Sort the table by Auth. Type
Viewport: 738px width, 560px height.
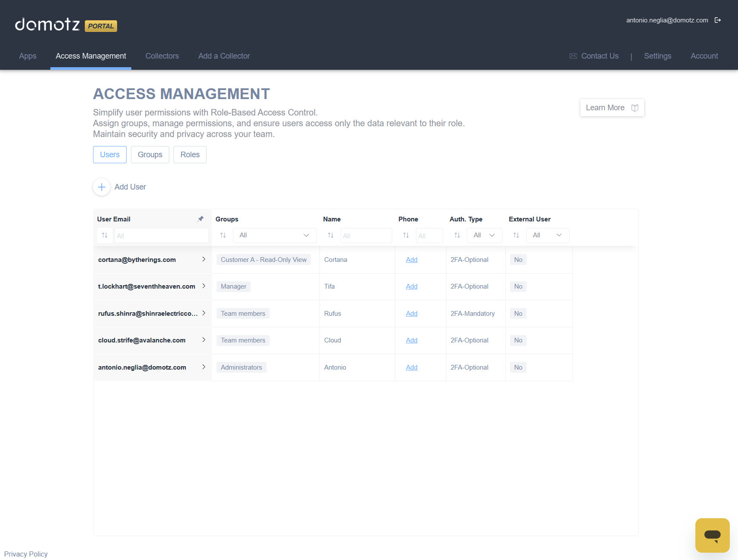457,235
